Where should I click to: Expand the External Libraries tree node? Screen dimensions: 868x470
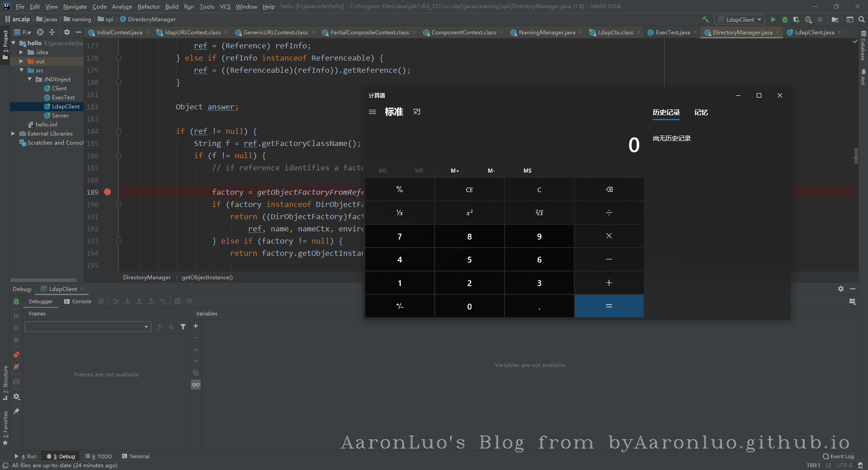pyautogui.click(x=13, y=134)
